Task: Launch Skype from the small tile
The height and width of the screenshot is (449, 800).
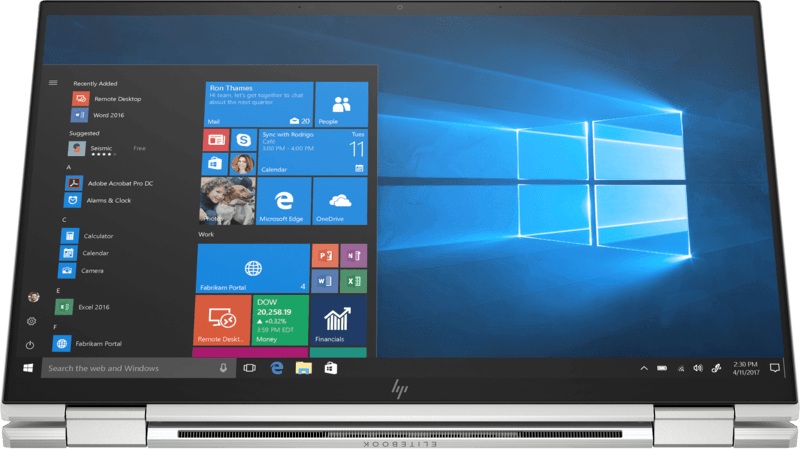Action: [242, 139]
